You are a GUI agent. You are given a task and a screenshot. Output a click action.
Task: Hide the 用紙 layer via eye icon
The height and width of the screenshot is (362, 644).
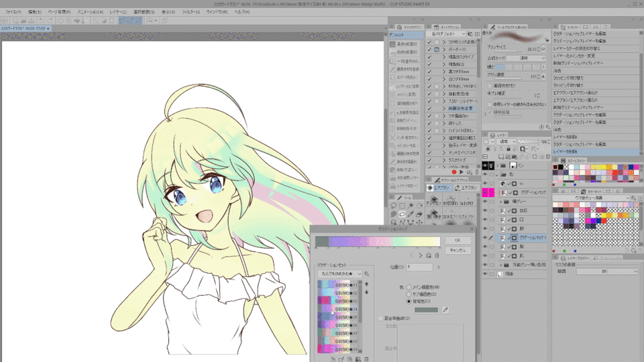tap(486, 274)
